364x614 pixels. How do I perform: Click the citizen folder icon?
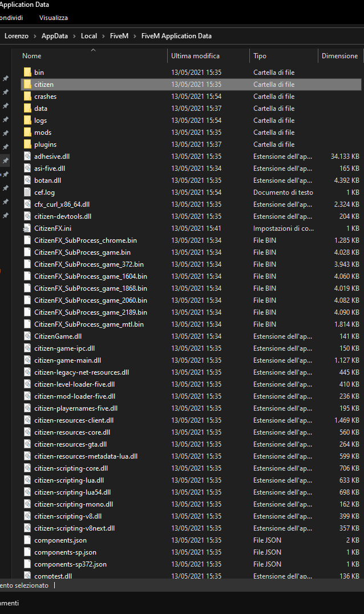click(27, 84)
